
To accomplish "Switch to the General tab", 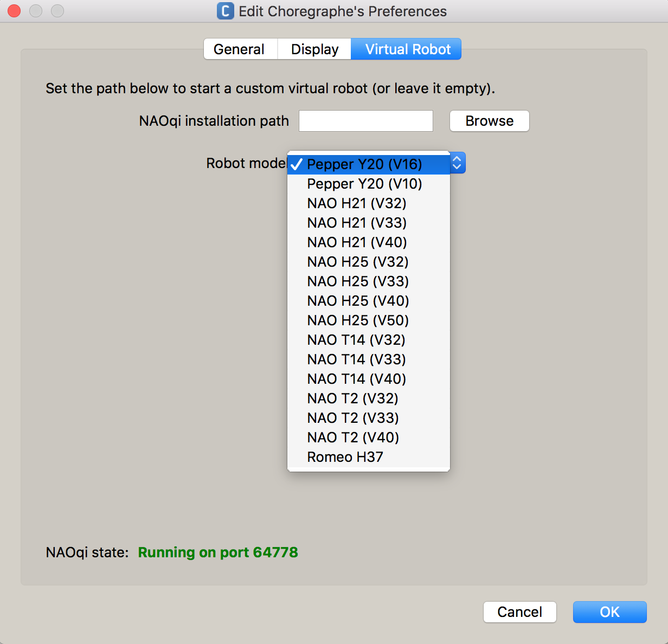I will coord(239,49).
